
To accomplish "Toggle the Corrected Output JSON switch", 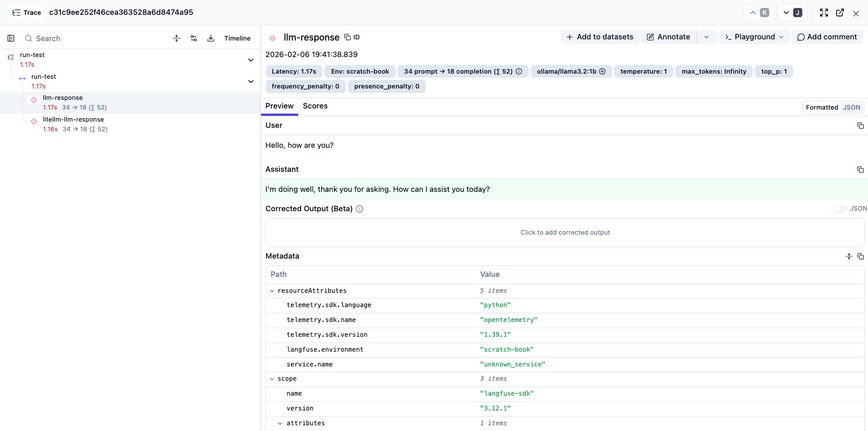I will click(839, 209).
